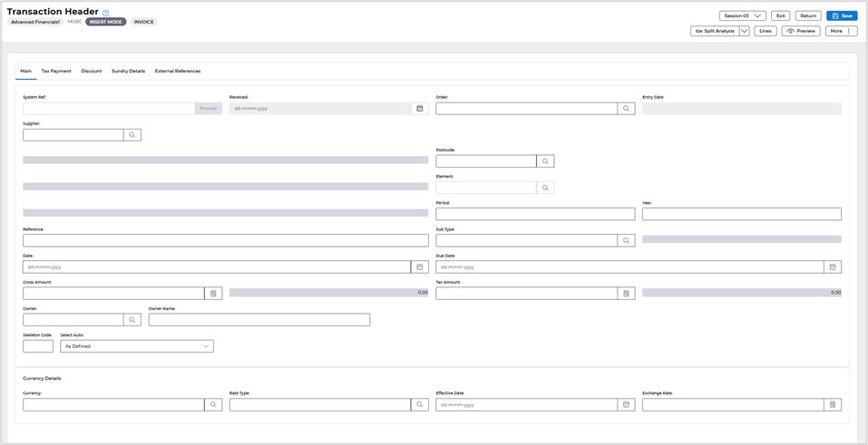Click the Currency search icon
The image size is (868, 445).
click(x=214, y=405)
